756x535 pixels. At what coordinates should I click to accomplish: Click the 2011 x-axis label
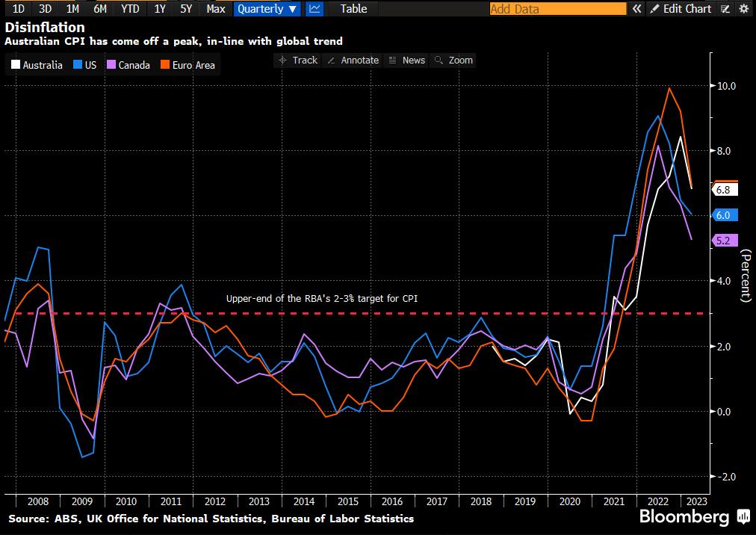click(170, 501)
